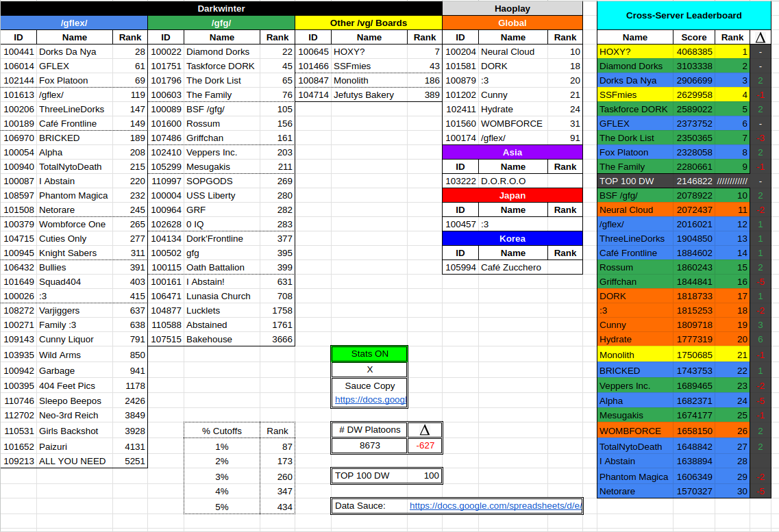Click Wombforce One name cell

click(x=75, y=225)
